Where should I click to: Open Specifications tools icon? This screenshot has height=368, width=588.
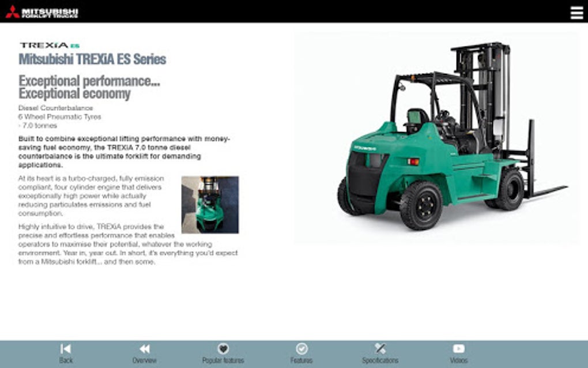click(380, 348)
